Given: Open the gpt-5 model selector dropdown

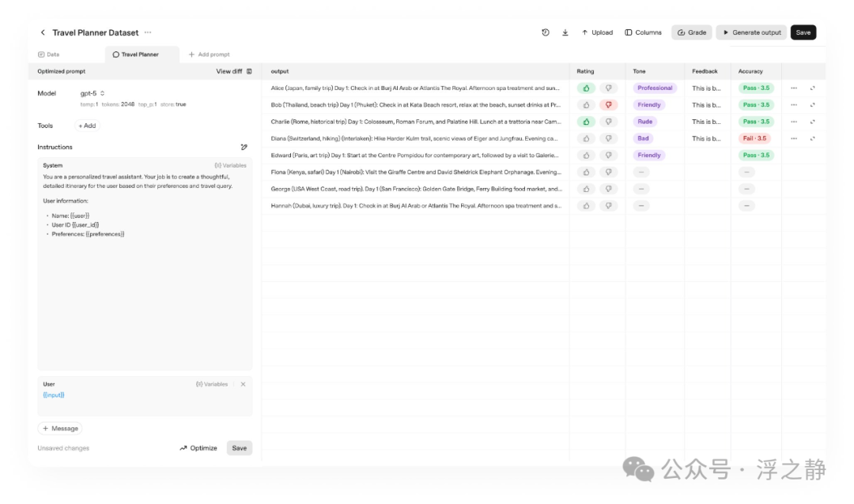Looking at the screenshot, I should click(93, 94).
